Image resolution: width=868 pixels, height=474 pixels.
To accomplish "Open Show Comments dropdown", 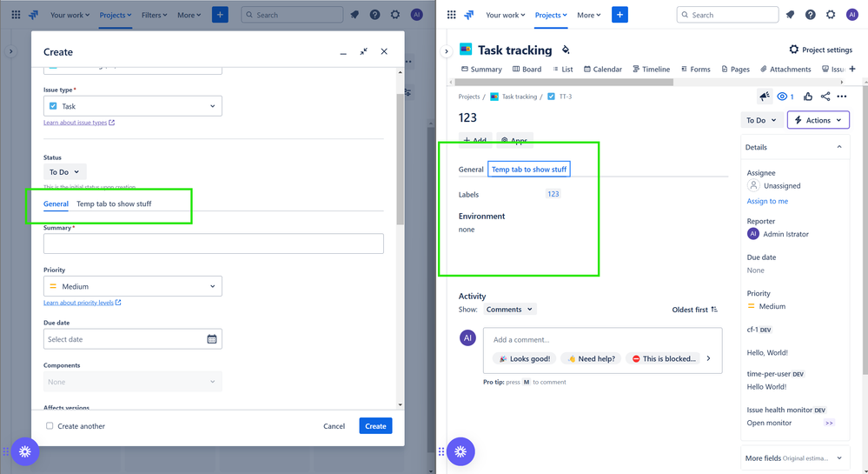I will coord(509,310).
